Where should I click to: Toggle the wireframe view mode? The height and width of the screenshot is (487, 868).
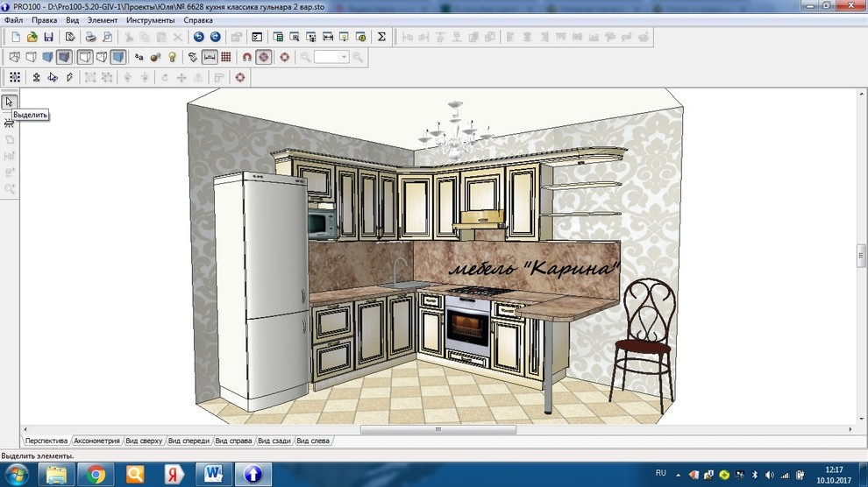click(15, 57)
